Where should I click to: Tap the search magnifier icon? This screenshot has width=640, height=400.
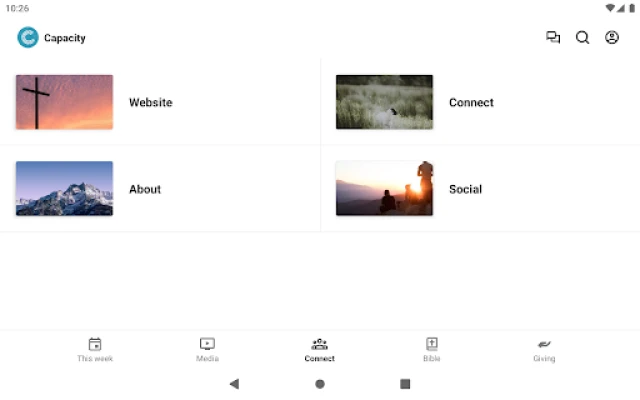pos(582,38)
